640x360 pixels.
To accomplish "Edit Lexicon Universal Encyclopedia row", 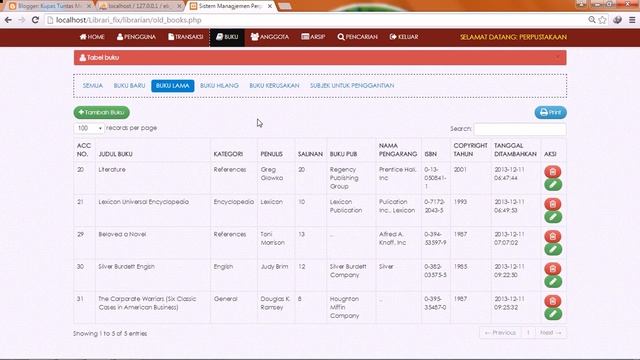I will (553, 217).
